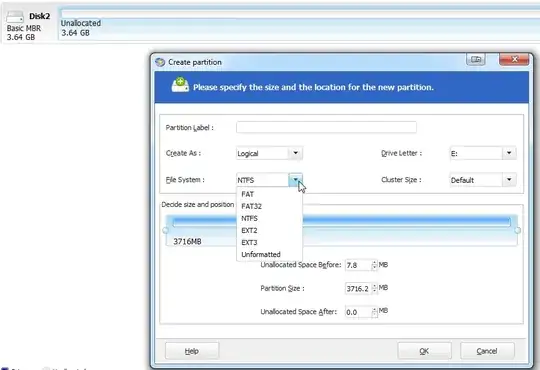Open the Help button
Screen dimensions: 540x370
(x=192, y=351)
